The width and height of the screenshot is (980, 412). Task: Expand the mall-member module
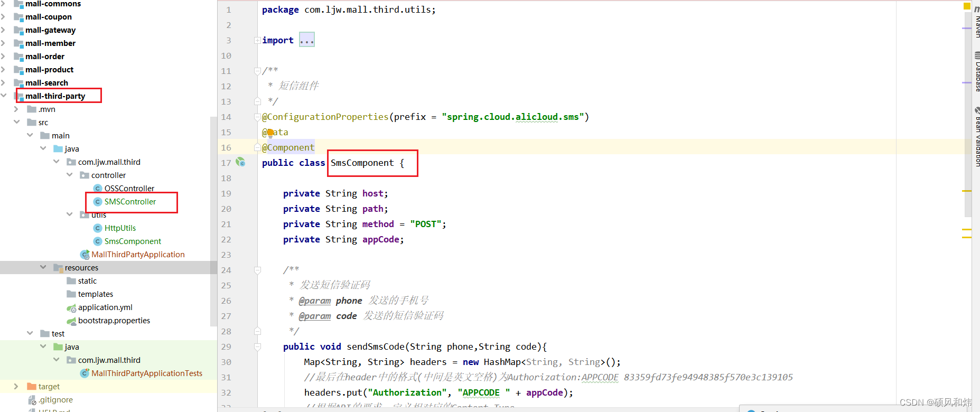click(x=3, y=43)
